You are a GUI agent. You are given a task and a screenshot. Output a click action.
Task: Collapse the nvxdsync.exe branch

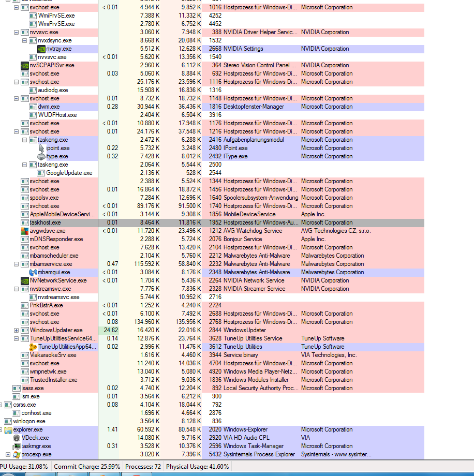click(x=25, y=41)
